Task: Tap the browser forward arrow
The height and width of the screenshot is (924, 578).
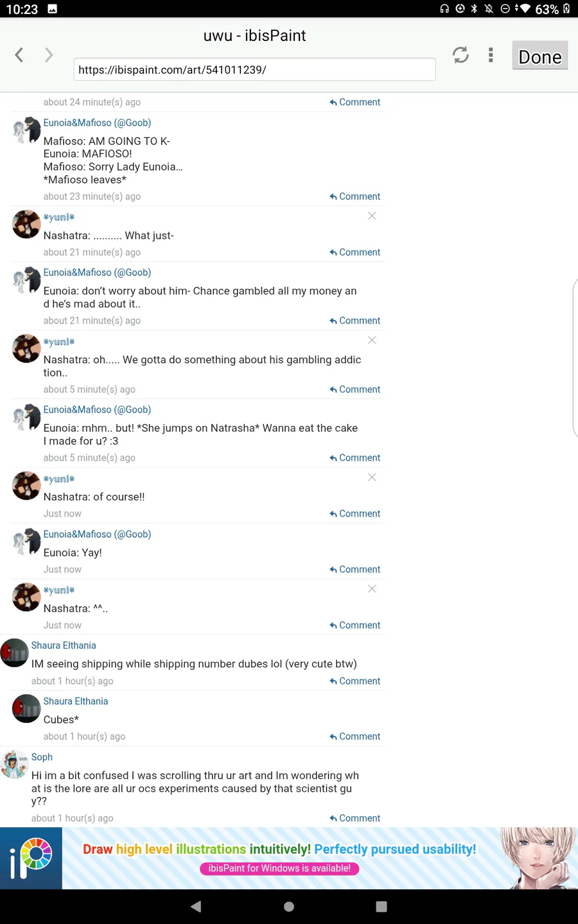Action: [49, 55]
